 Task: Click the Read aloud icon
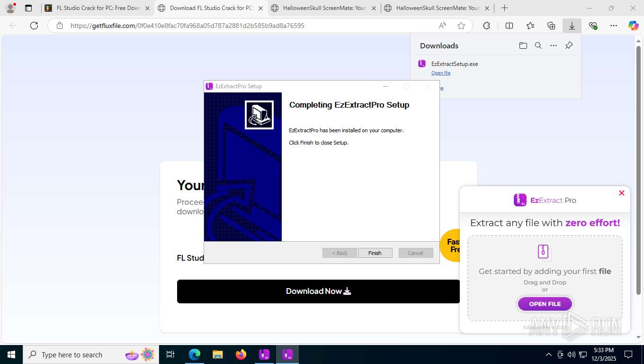(442, 26)
